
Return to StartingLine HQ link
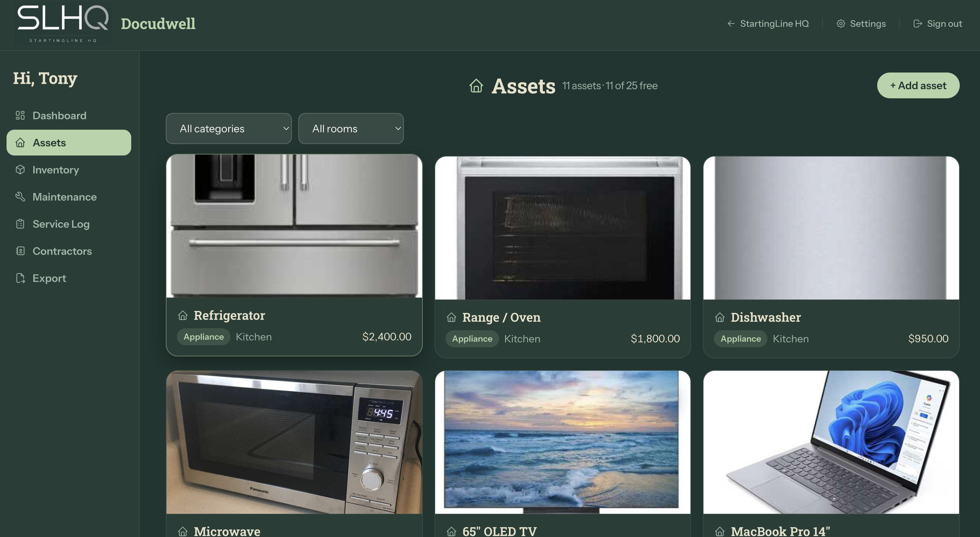768,24
